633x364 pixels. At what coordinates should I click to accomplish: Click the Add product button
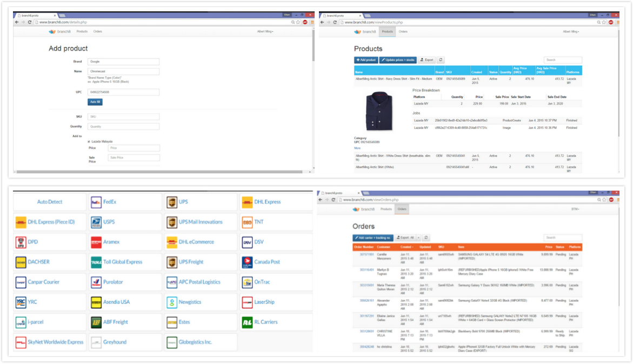366,60
